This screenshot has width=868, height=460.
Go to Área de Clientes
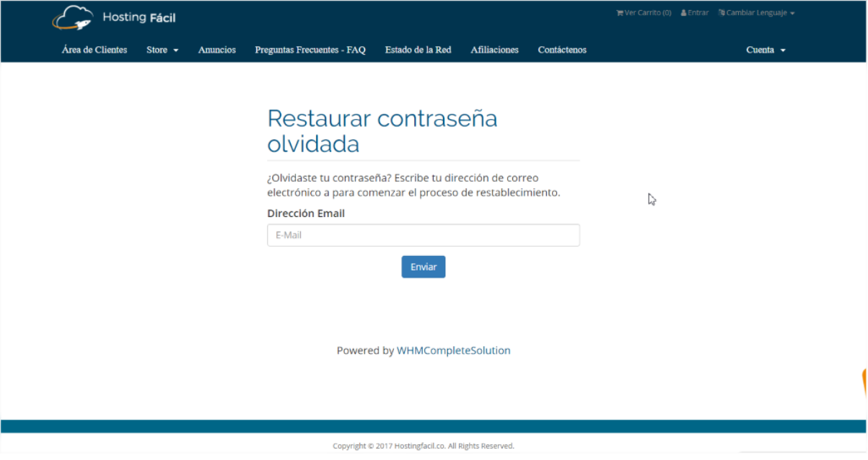tap(95, 50)
